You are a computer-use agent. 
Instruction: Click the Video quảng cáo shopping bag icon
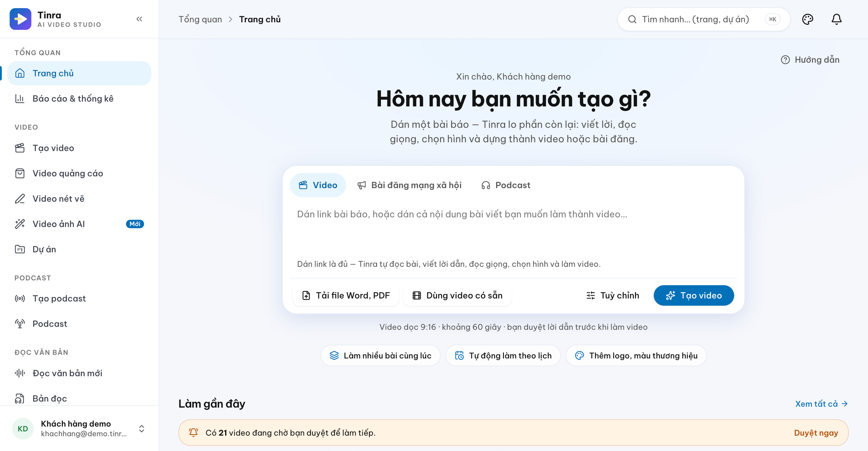[x=20, y=173]
